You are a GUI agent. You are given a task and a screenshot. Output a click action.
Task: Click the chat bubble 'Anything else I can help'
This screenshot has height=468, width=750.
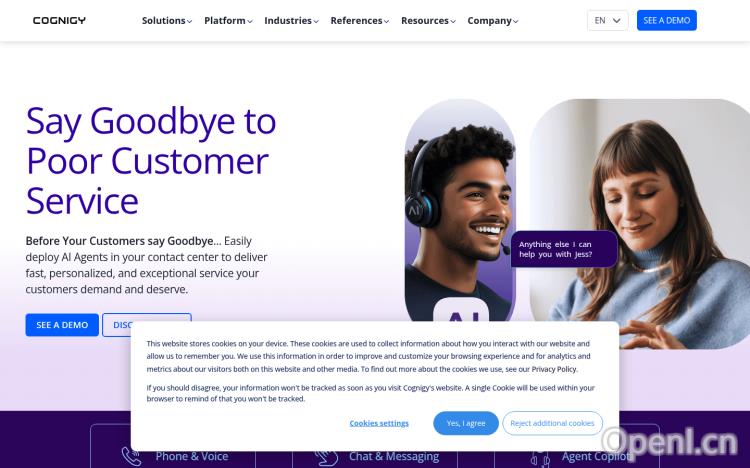564,249
